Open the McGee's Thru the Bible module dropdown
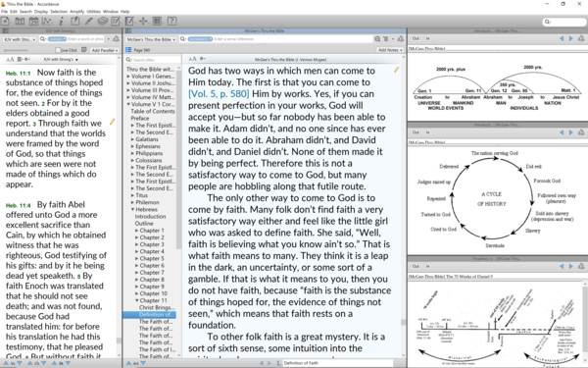 (151, 39)
